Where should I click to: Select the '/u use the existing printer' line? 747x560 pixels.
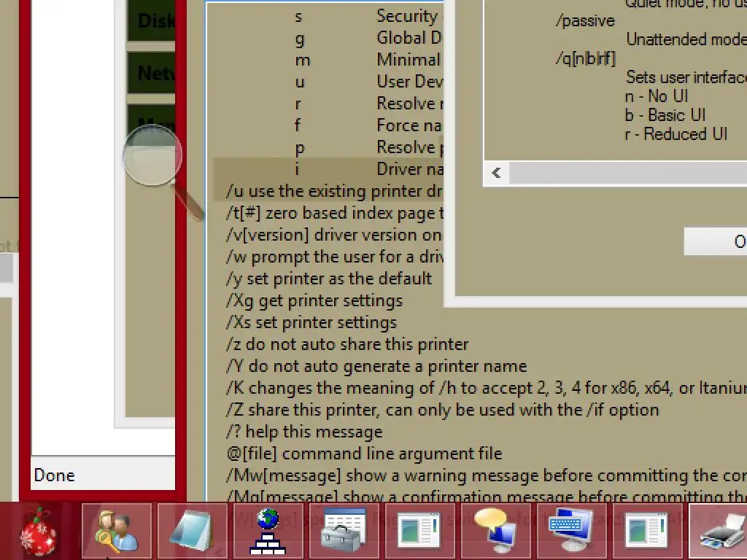334,191
